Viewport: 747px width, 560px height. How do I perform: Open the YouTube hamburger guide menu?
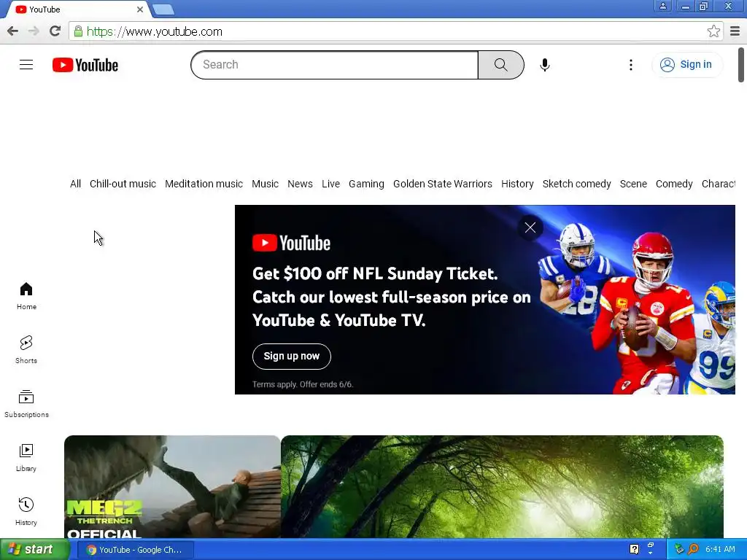pos(26,65)
